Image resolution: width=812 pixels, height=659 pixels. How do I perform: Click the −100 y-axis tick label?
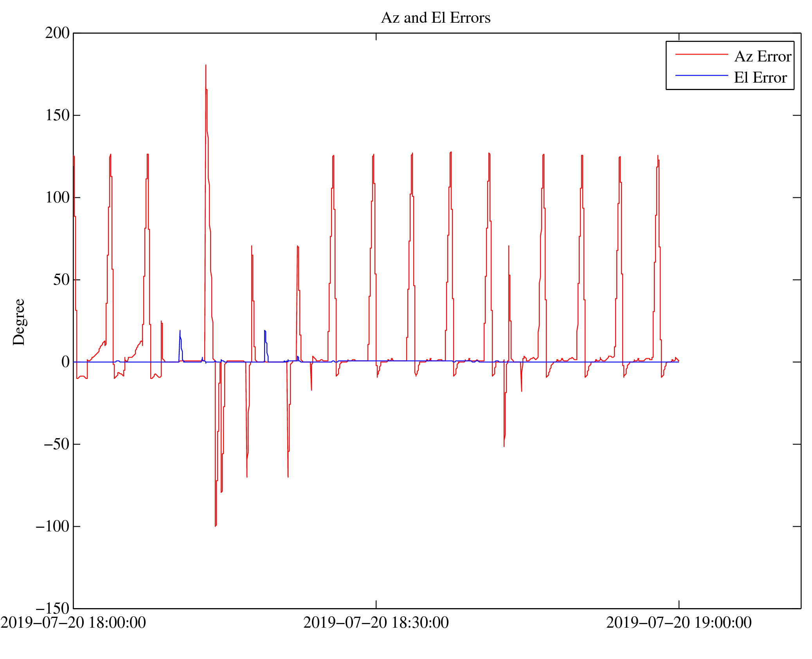tap(52, 526)
